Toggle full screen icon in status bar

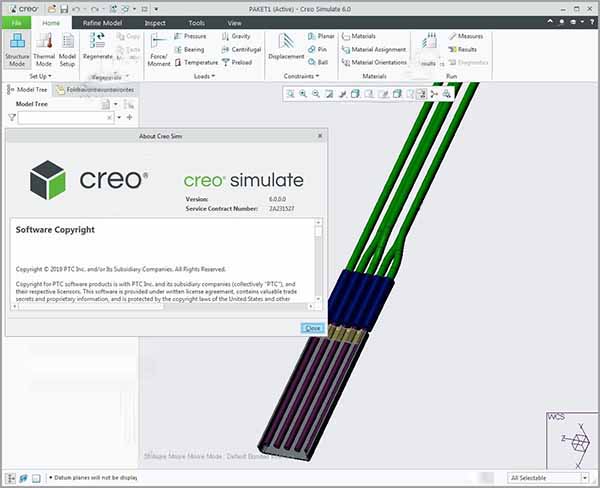coord(36,478)
